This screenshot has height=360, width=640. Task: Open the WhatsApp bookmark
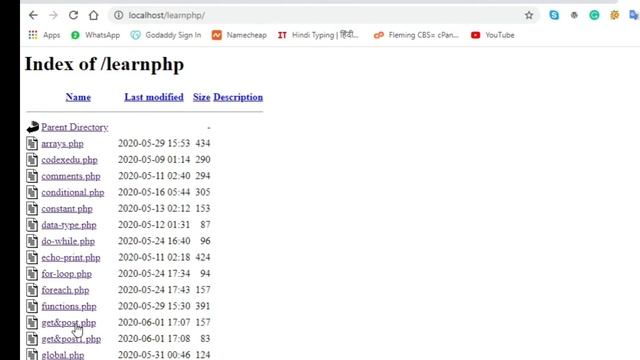[96, 35]
